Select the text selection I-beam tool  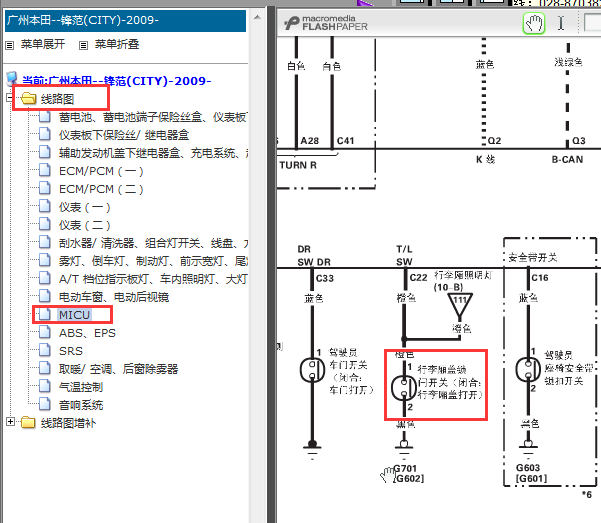click(561, 23)
